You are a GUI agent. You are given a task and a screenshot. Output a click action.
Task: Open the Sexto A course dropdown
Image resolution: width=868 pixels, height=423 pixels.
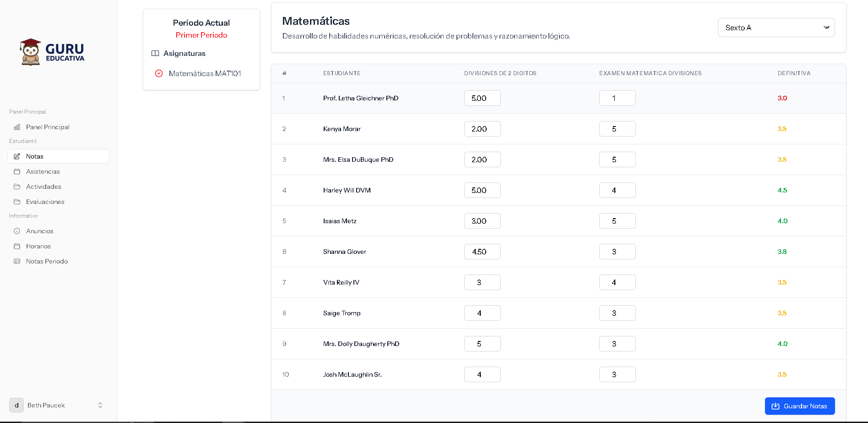pyautogui.click(x=776, y=27)
